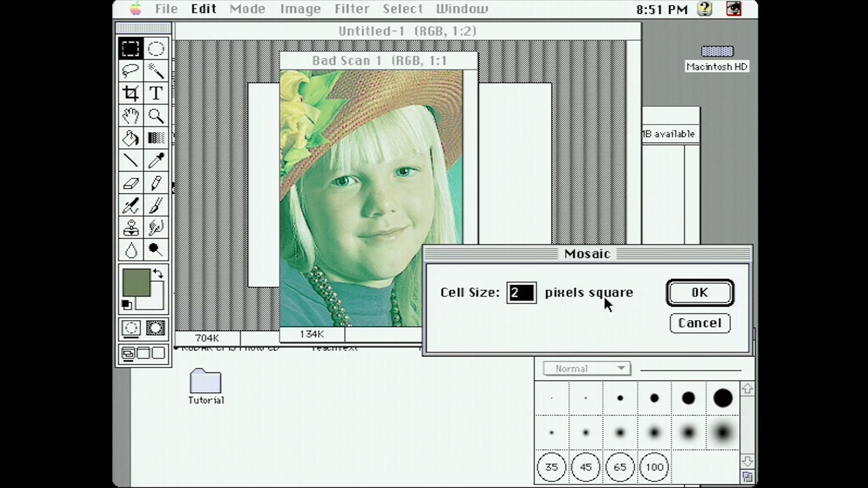Swap foreground and background colors

[158, 273]
